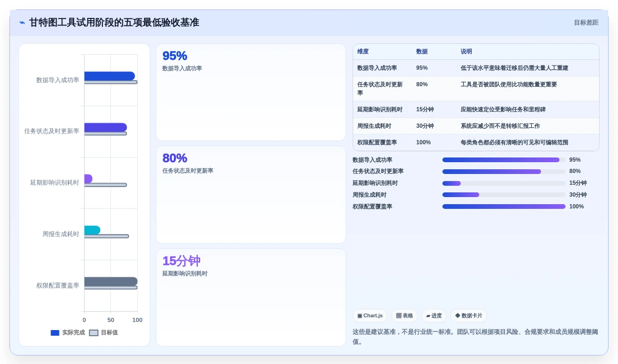This screenshot has height=364, width=618.
Task: Click 数据导入成功率 label under 95% card
Action: [182, 69]
